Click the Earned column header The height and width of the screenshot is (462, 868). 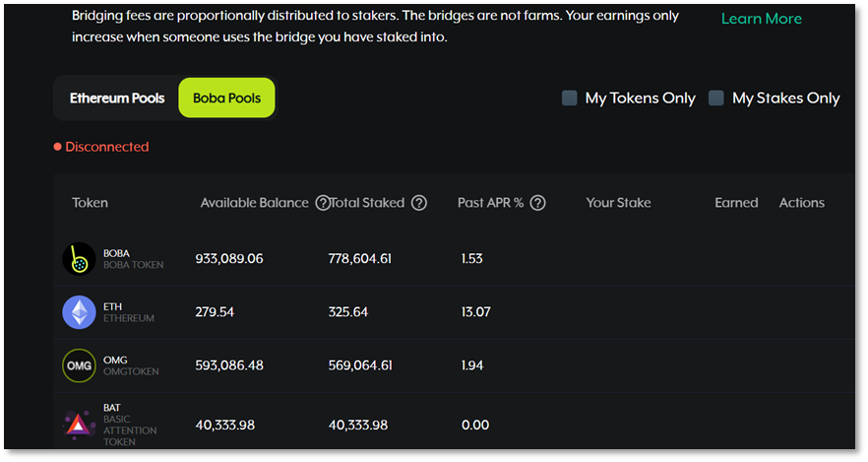[736, 203]
